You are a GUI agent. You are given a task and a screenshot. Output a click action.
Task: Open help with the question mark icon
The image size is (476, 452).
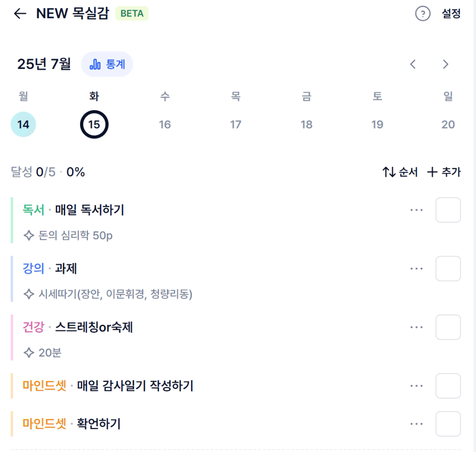pos(423,14)
